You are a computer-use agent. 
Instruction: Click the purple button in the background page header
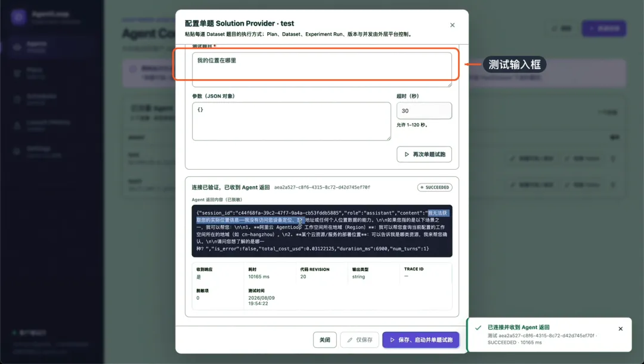(603, 29)
